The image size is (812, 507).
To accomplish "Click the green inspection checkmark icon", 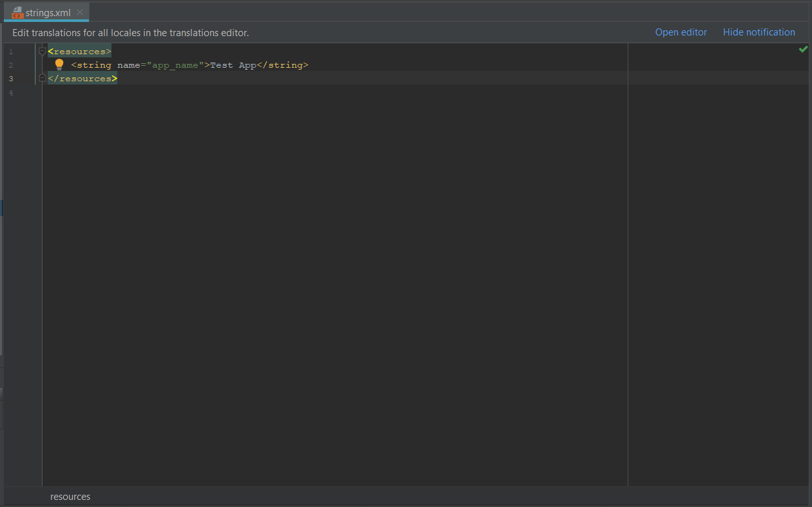I will pos(803,49).
